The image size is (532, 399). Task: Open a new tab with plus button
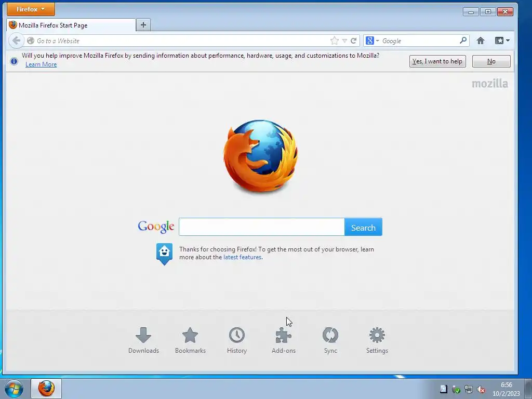[x=143, y=25]
